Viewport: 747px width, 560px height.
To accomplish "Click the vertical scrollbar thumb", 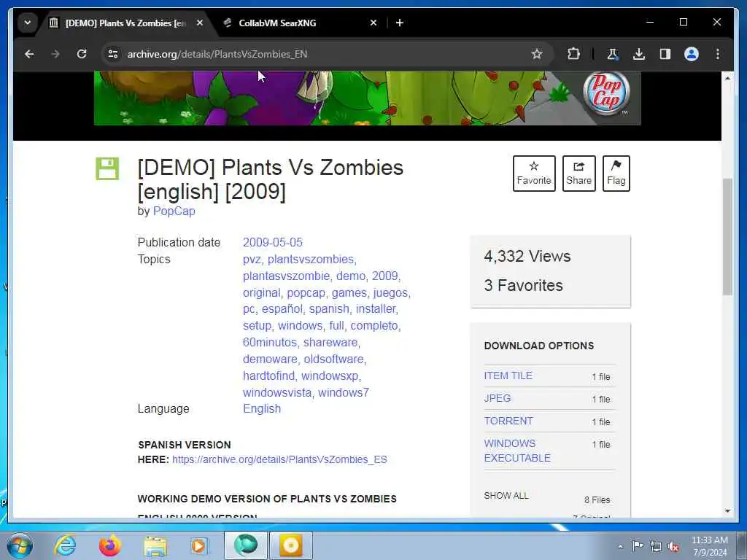I will tap(727, 237).
